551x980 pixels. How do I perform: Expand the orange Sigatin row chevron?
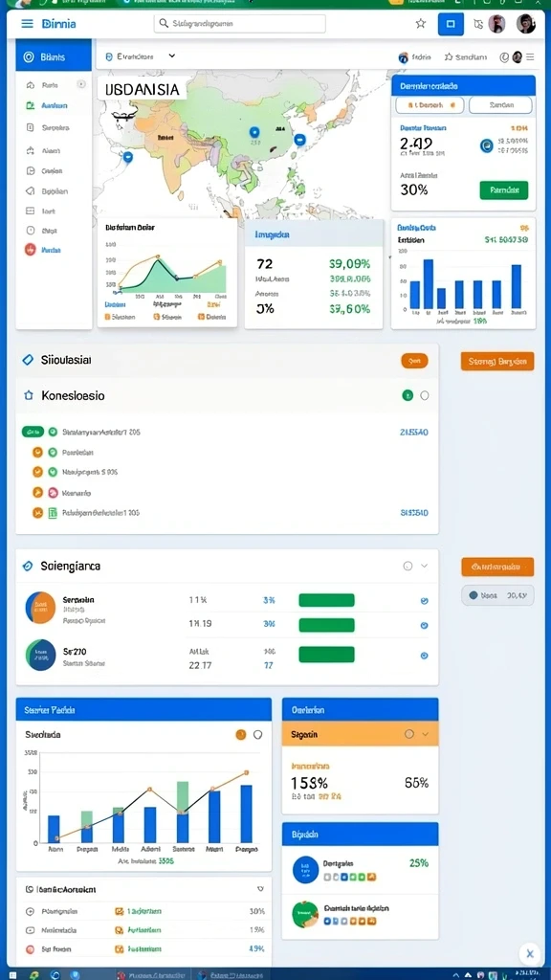426,734
